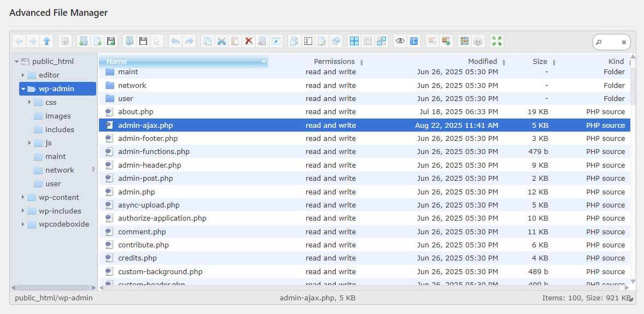Expand the wp-content folder tree
Image resolution: width=644 pixels, height=314 pixels.
pos(23,198)
